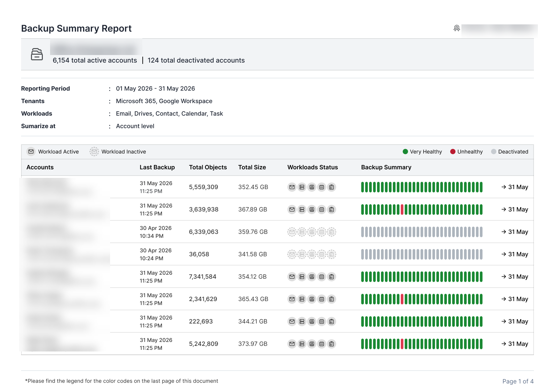This screenshot has height=392, width=555.
Task: Click the inactive email icon for 6,339,063 objects row
Action: (292, 232)
